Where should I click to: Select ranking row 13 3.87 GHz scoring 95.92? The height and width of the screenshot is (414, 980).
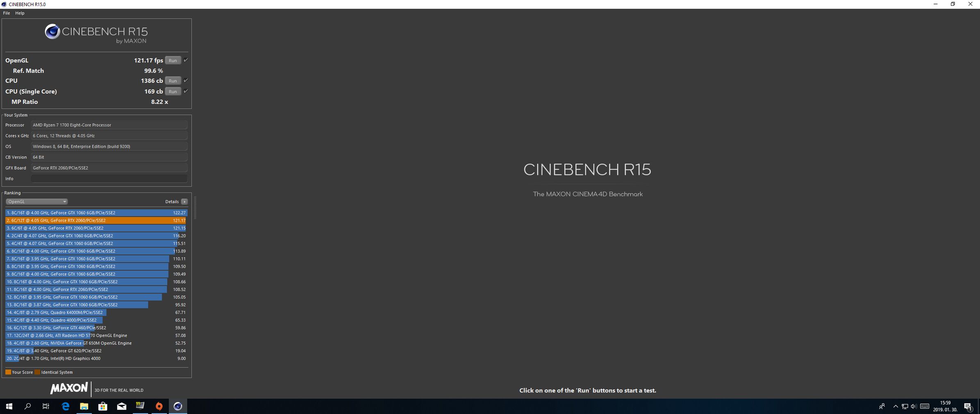96,305
